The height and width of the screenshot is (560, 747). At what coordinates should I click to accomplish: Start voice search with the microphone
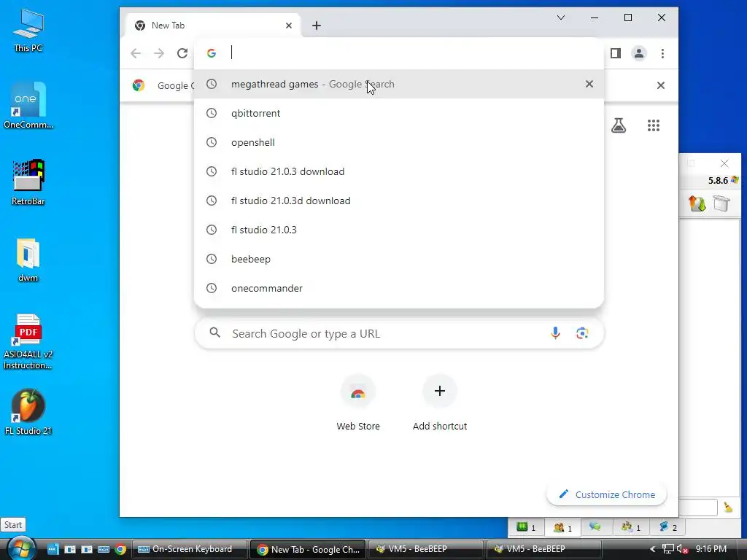pyautogui.click(x=555, y=332)
